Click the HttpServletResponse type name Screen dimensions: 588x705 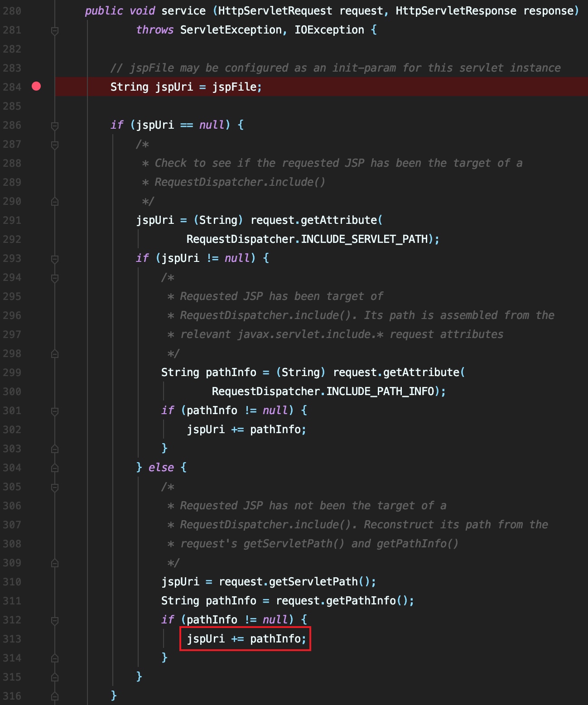(x=456, y=11)
